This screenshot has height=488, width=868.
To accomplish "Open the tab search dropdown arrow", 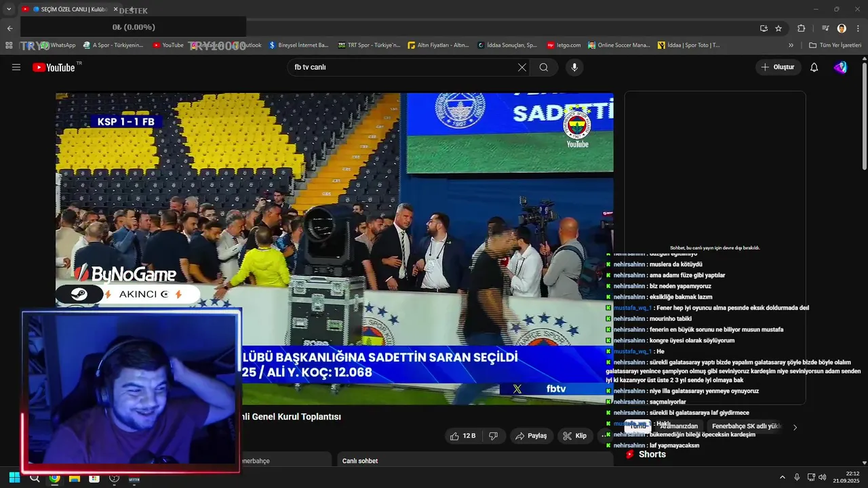I will tap(9, 9).
